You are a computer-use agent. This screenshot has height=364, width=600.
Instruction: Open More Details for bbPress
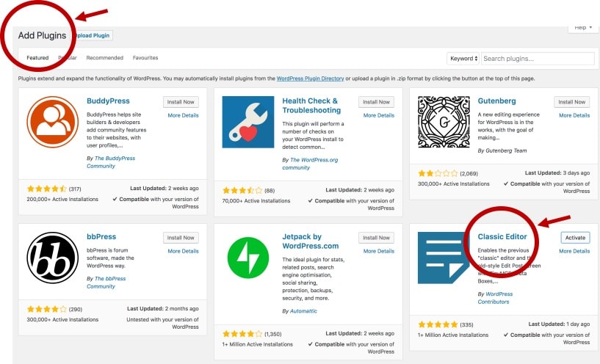click(x=184, y=251)
